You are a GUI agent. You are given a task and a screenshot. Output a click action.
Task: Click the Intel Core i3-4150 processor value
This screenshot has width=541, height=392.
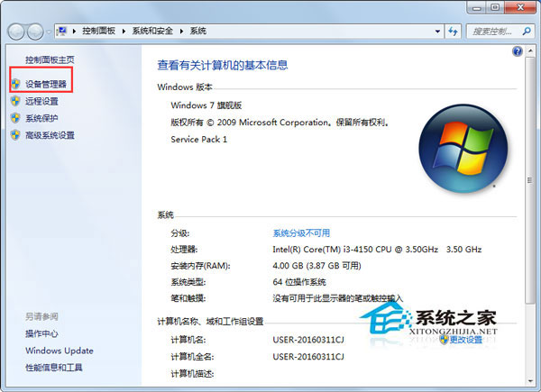click(x=377, y=250)
